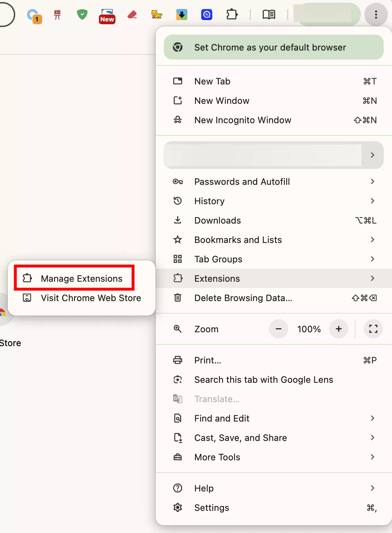Click the yellow cat extension icon
The height and width of the screenshot is (533, 392).
pyautogui.click(x=157, y=15)
